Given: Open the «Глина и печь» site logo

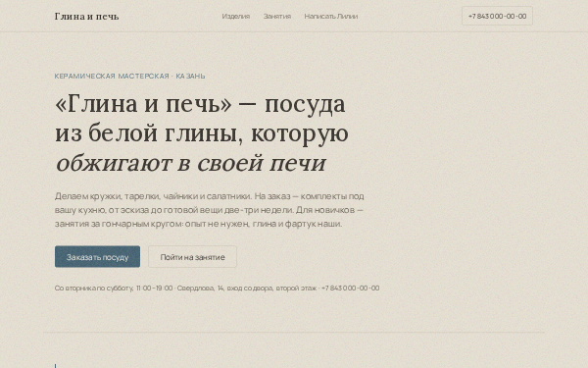Looking at the screenshot, I should tap(86, 16).
